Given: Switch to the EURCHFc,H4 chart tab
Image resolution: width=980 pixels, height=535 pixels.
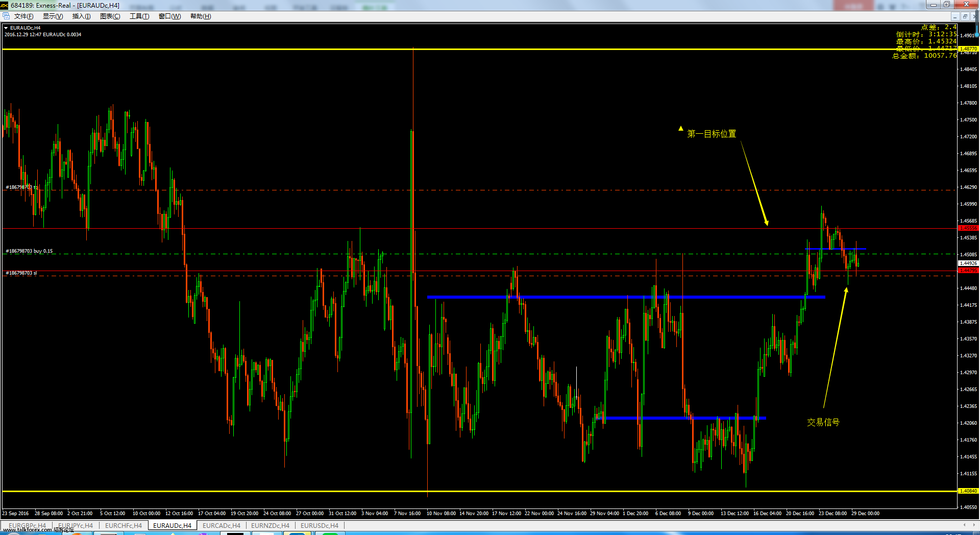Looking at the screenshot, I should [x=124, y=525].
